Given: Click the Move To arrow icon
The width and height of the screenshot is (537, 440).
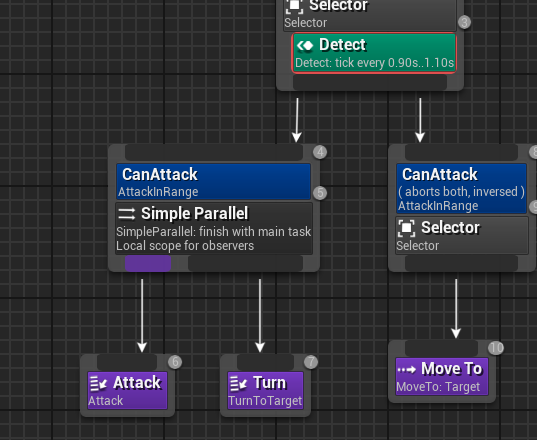Looking at the screenshot, I should pos(407,369).
